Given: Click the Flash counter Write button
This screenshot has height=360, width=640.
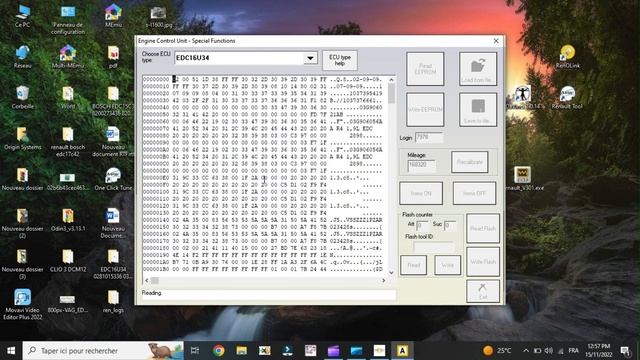Looking at the screenshot, I should pyautogui.click(x=448, y=265).
